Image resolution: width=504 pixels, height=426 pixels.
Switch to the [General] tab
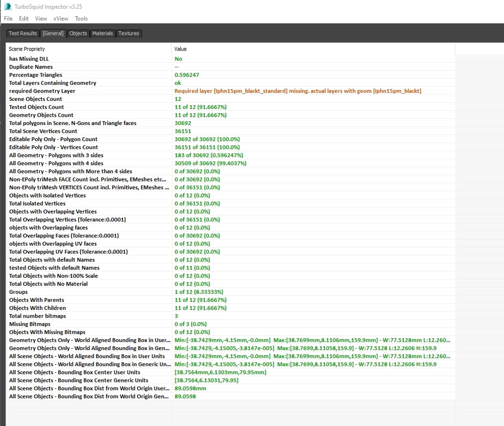point(53,34)
